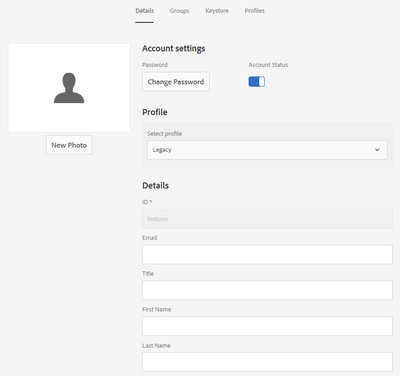Open the Profiles tab

(x=255, y=11)
